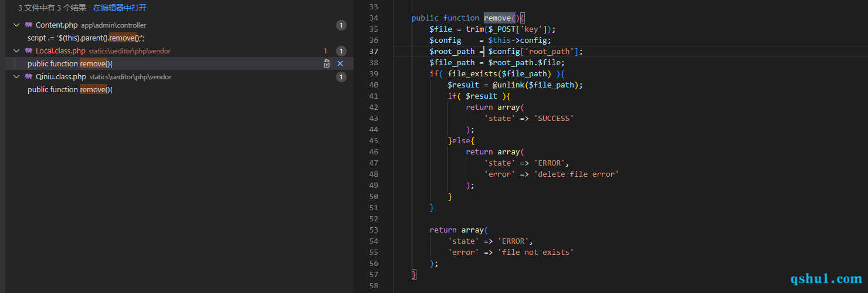This screenshot has height=293, width=868.
Task: Click result count badge for Qiniu.class.php
Action: pos(341,77)
